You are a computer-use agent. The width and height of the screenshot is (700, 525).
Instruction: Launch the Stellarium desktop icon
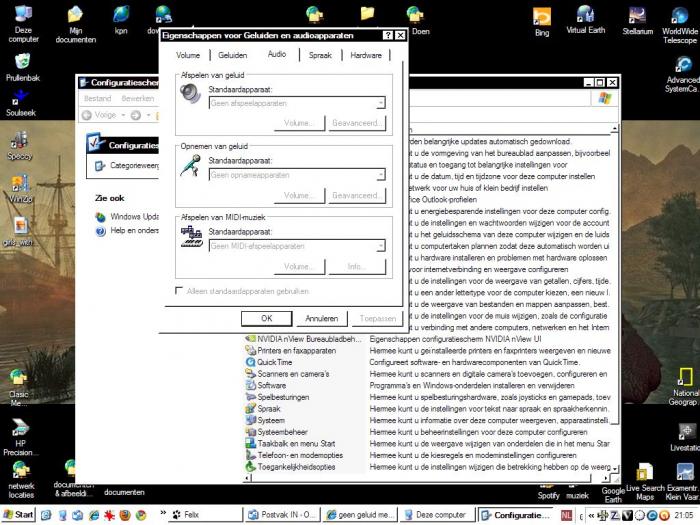click(x=638, y=21)
